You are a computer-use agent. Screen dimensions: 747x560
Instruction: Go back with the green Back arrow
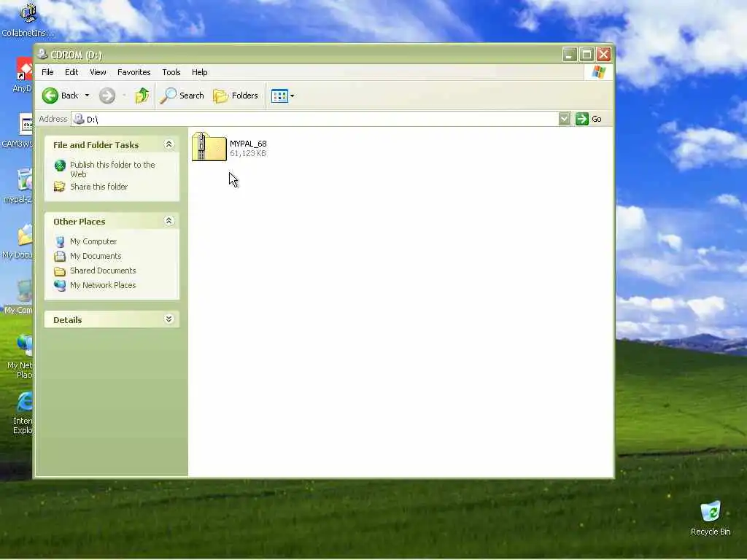(x=60, y=96)
